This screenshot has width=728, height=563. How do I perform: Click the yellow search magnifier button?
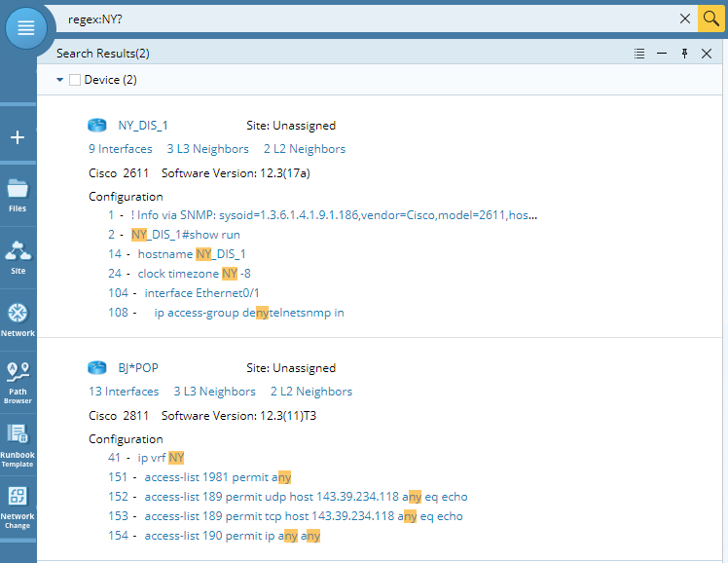pos(710,19)
